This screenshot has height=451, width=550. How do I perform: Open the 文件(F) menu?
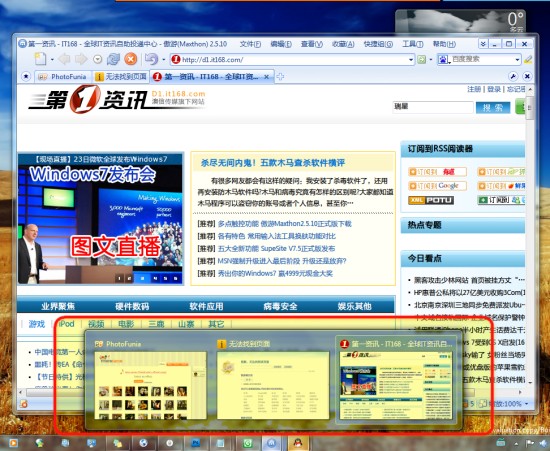[x=250, y=44]
